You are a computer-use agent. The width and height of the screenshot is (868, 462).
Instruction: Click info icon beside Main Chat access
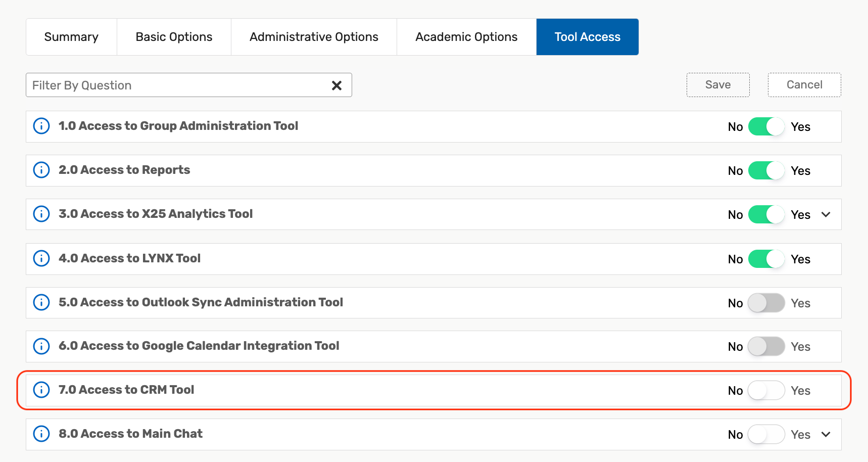pos(41,434)
